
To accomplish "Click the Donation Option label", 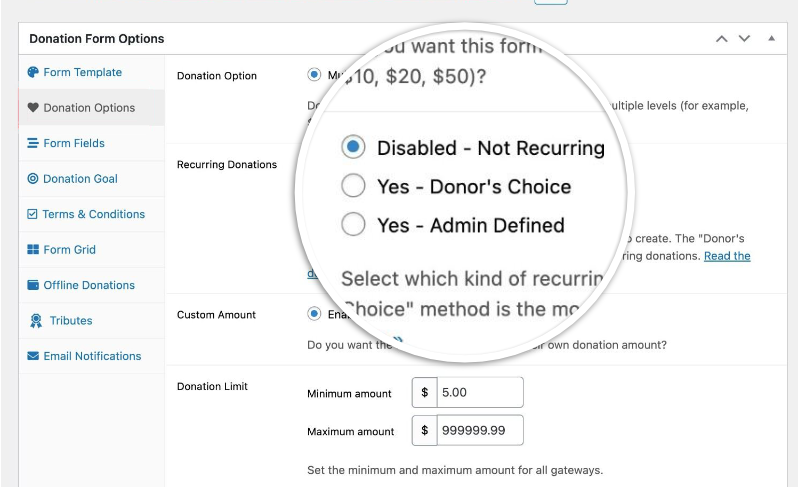I will point(217,76).
